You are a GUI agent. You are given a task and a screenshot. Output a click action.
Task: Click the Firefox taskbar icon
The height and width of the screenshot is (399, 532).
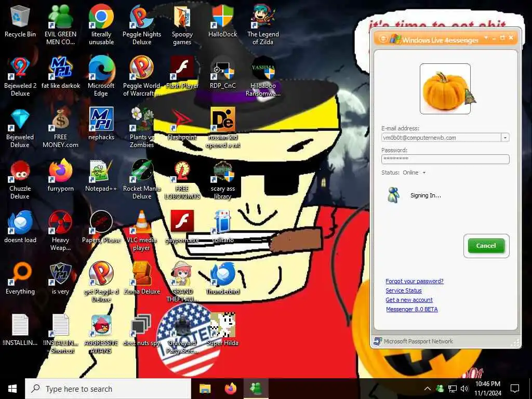coord(231,389)
